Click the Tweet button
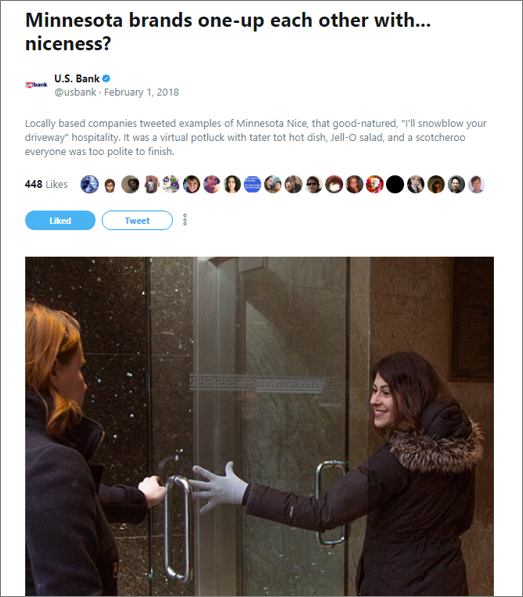523x597 pixels. click(x=137, y=220)
